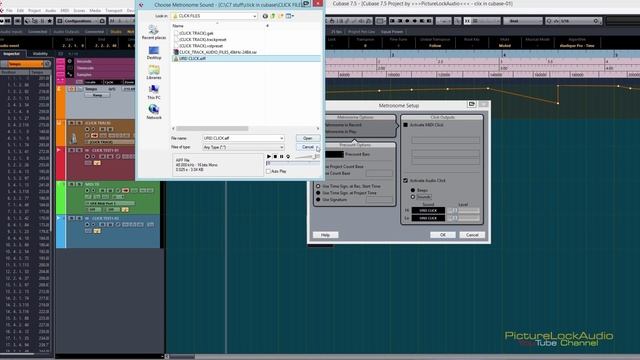The image size is (640, 360).
Task: Switch to the Visibility tab
Action: [40, 53]
